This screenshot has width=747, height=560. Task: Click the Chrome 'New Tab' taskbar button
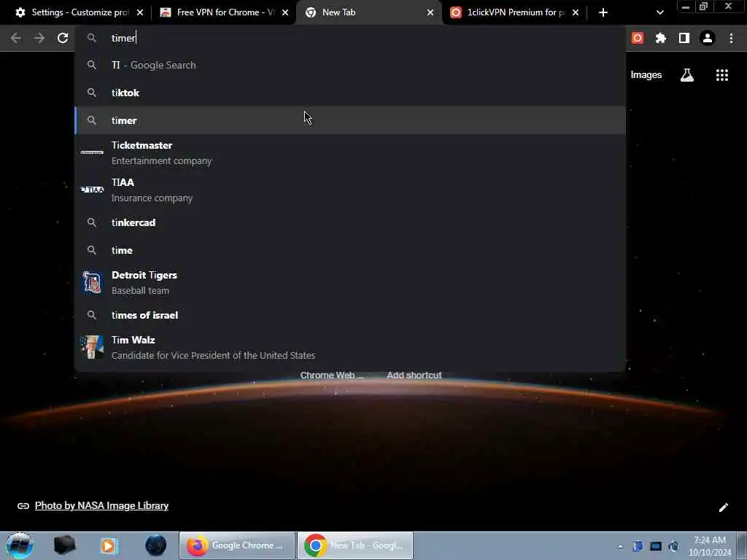coord(355,545)
